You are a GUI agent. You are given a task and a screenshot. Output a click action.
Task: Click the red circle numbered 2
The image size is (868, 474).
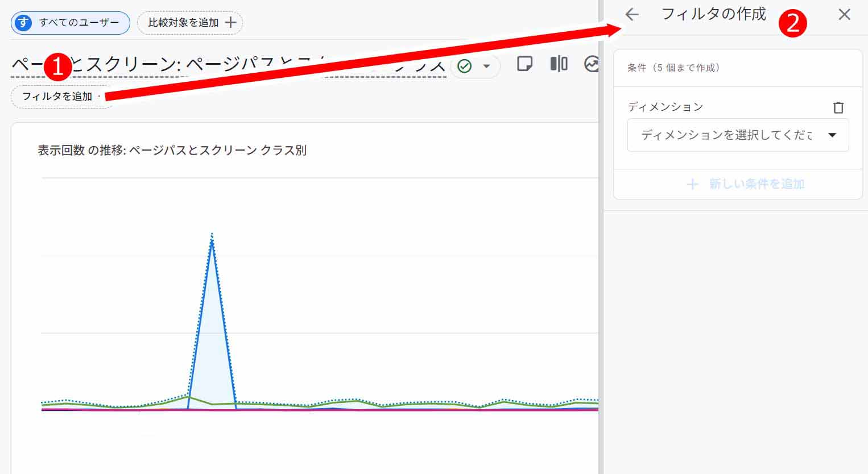tap(793, 23)
